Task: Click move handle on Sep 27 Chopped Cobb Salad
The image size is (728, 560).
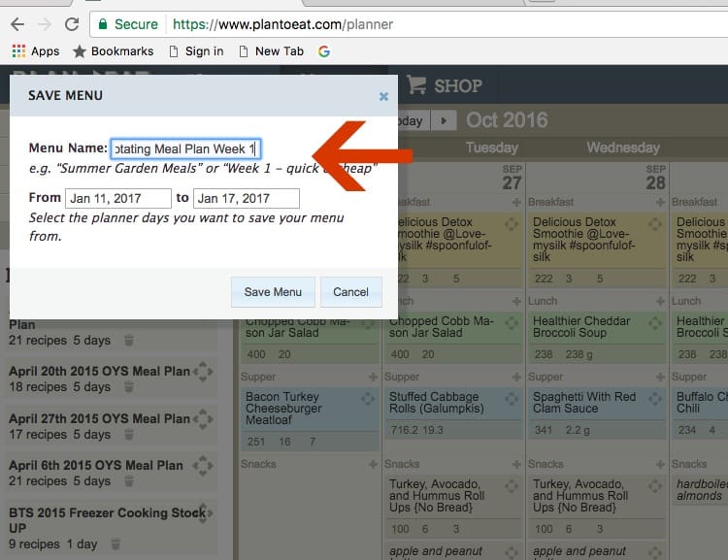Action: point(512,323)
